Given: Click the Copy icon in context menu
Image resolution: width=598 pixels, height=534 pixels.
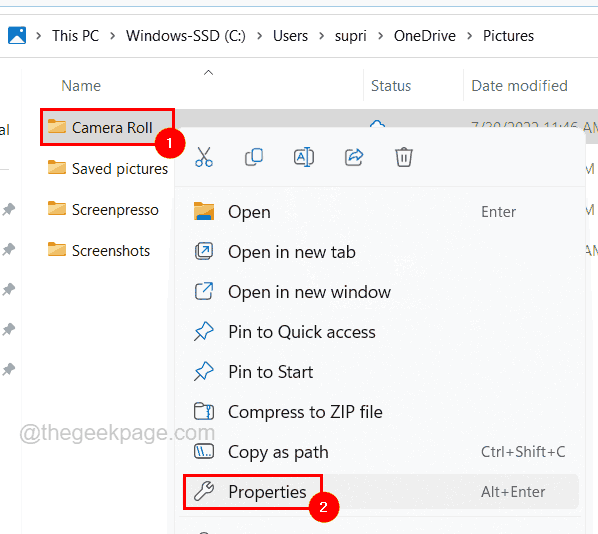Looking at the screenshot, I should click(254, 157).
